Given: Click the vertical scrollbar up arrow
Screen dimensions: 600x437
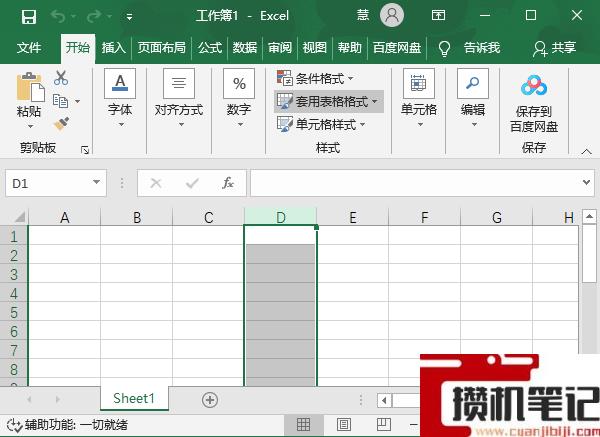Looking at the screenshot, I should (x=589, y=217).
